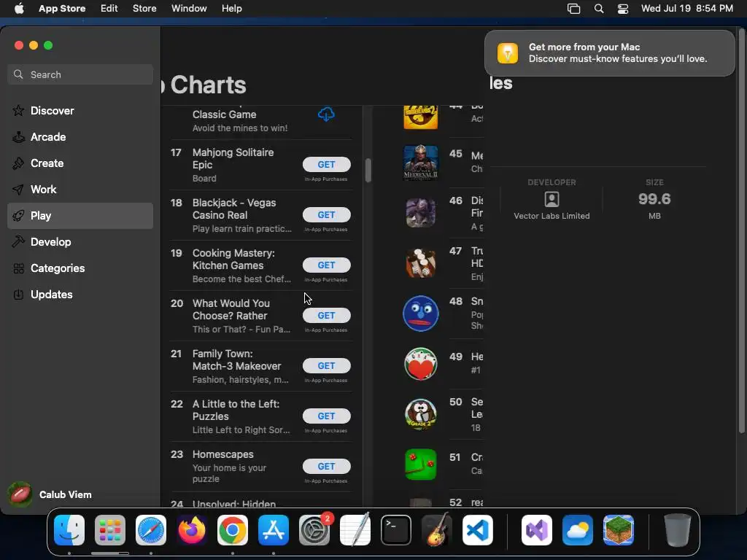Viewport: 747px width, 560px height.
Task: Click the Borderlands 2 game icon
Action: (421, 117)
